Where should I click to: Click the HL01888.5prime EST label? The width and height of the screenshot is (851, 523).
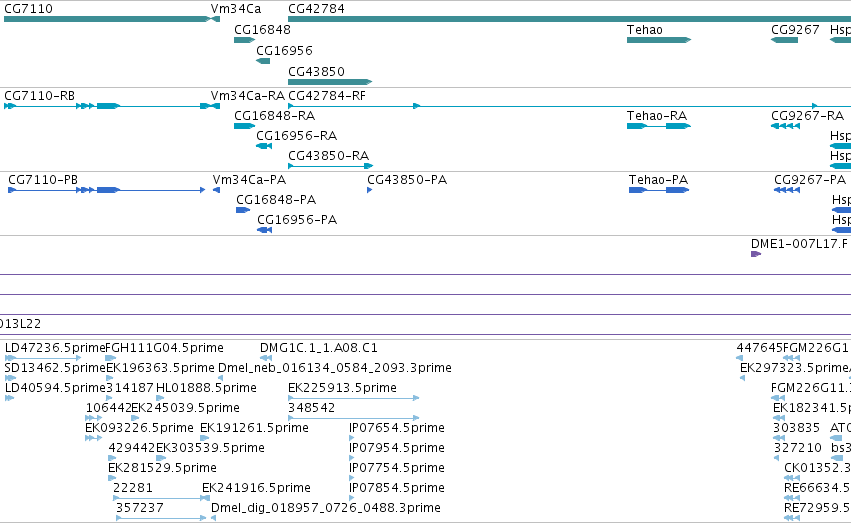point(206,388)
